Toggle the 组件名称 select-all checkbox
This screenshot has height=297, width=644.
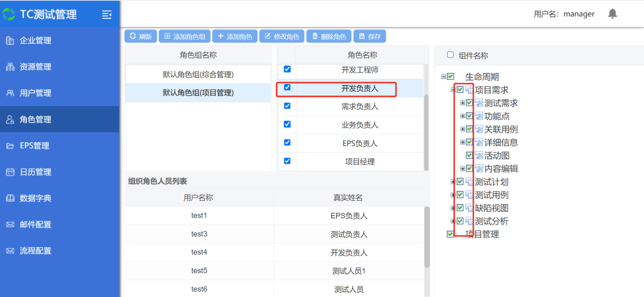450,55
